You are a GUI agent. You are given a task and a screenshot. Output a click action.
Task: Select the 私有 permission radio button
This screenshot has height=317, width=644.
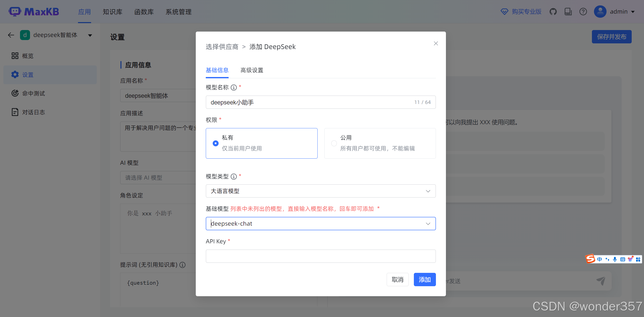[215, 143]
